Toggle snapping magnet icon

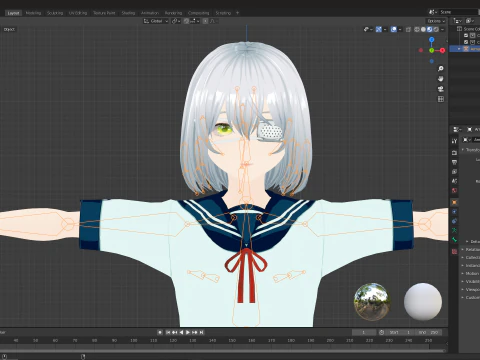tap(187, 21)
